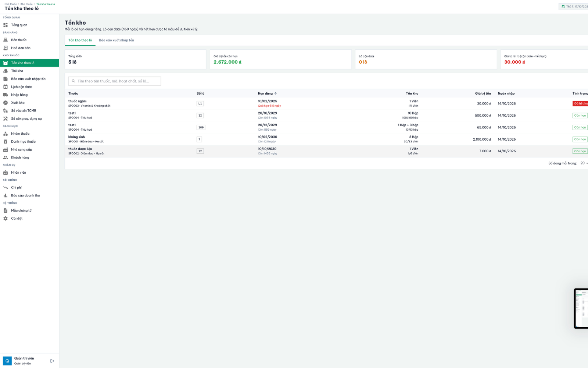Image resolution: width=588 pixels, height=368 pixels.
Task: Click the Danh mục thuốc icon
Action: (x=6, y=142)
